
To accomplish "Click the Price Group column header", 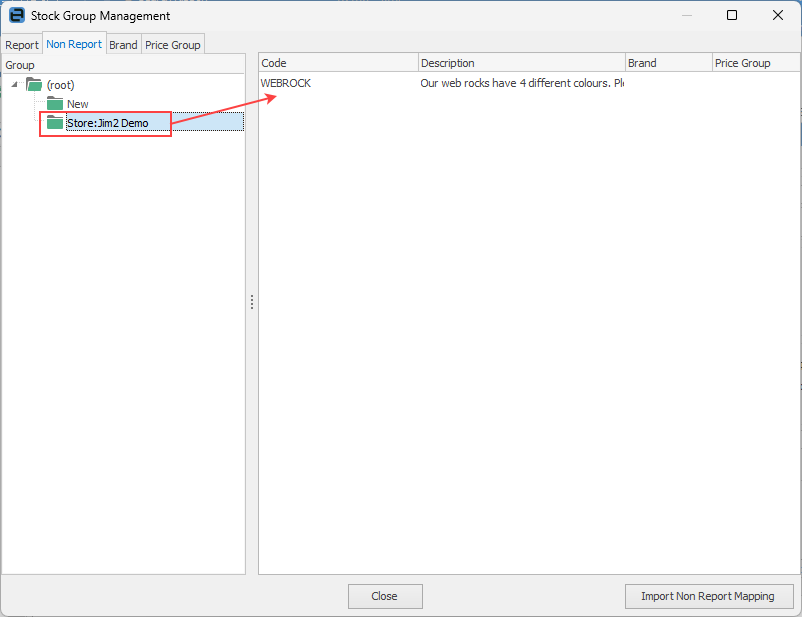I will (x=756, y=63).
